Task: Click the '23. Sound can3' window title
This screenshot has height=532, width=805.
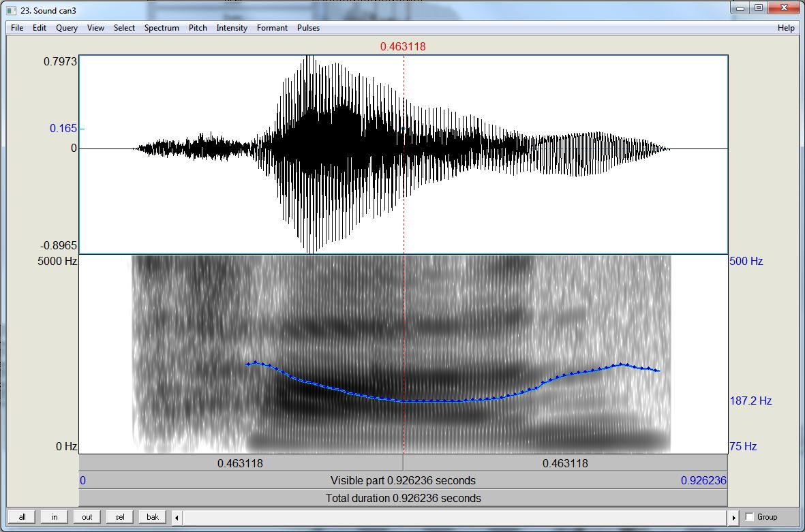Action: (x=48, y=11)
